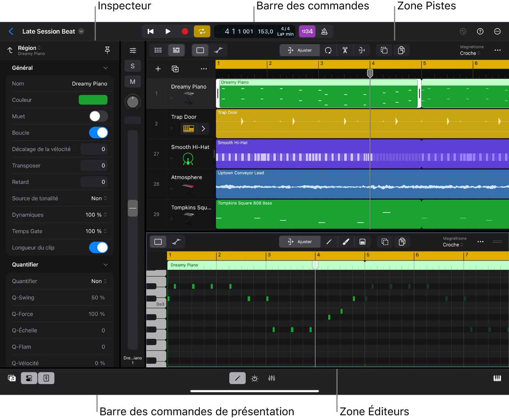The width and height of the screenshot is (509, 420).
Task: Open the more options menu above the track list
Action: pos(204,69)
